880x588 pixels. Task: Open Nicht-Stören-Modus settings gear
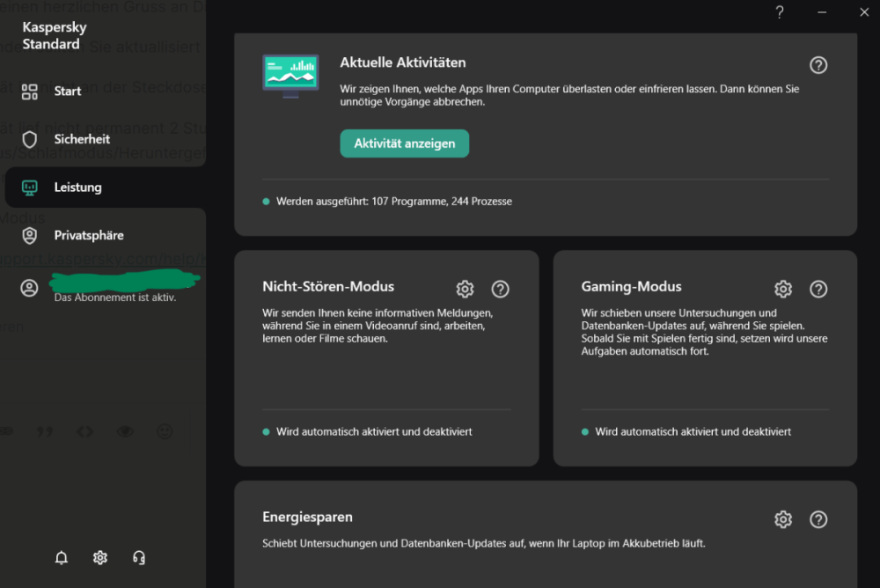tap(465, 289)
